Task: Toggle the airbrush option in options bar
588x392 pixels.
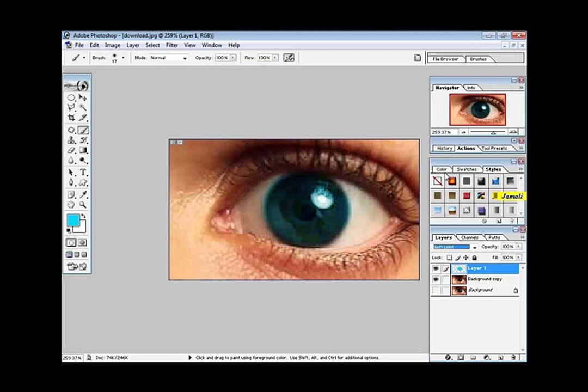Action: coord(289,58)
